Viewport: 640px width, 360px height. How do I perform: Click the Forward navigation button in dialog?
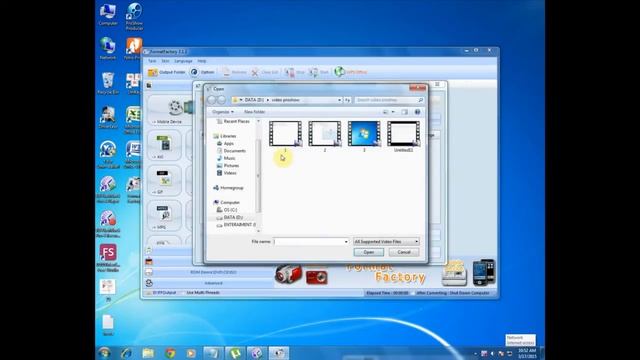221,100
